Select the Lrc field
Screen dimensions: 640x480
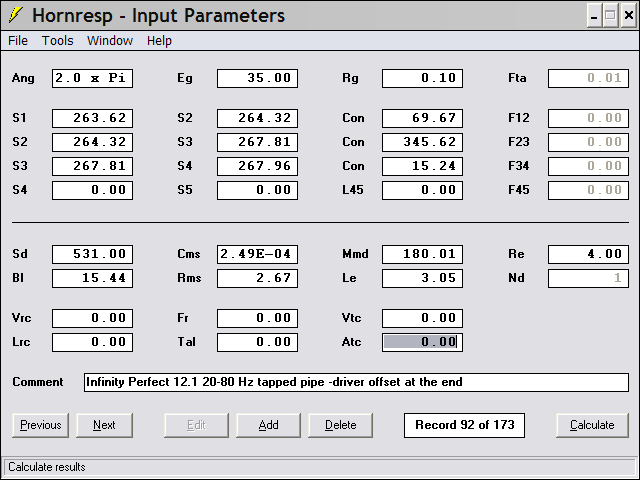point(92,342)
